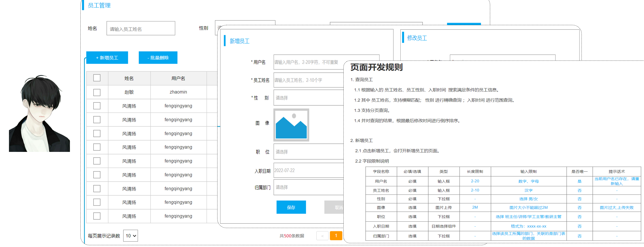The image size is (644, 247).
Task: Click the 日期选择组件 type cell
Action: [444, 226]
